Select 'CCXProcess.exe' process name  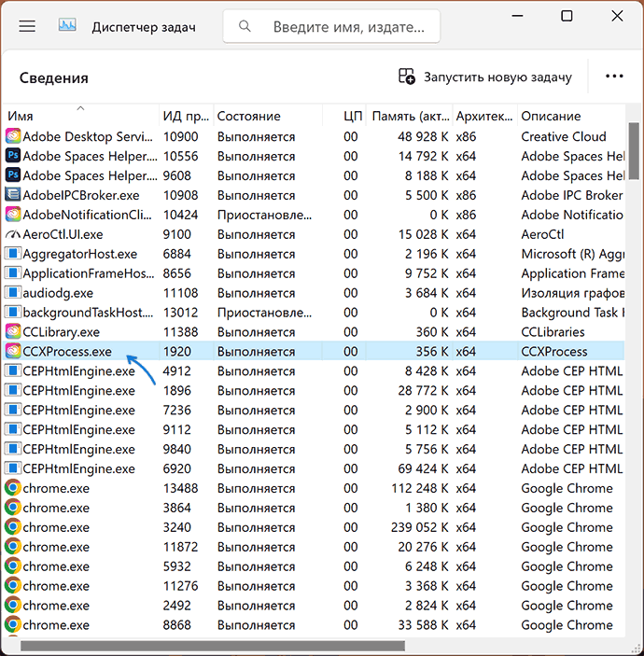pyautogui.click(x=67, y=352)
